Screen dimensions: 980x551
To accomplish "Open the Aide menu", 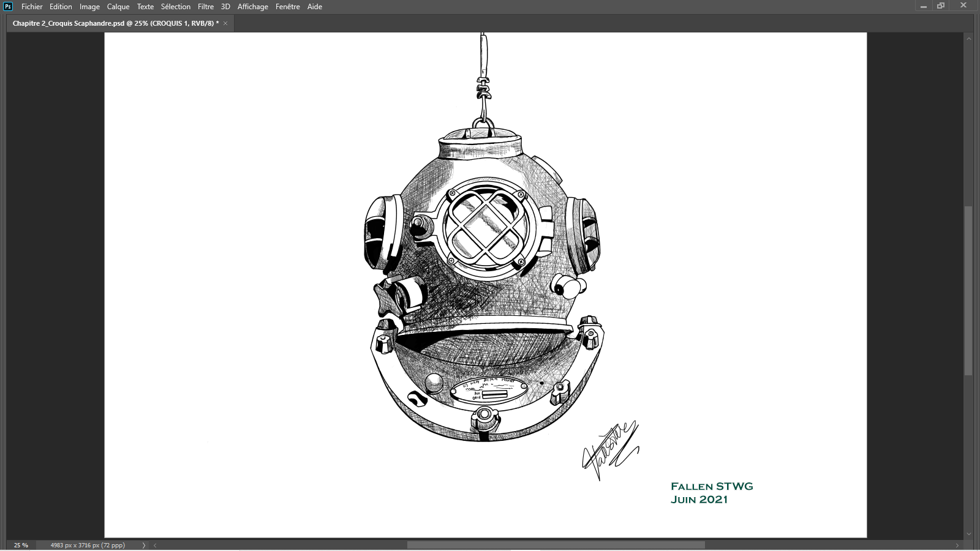I will [x=315, y=7].
